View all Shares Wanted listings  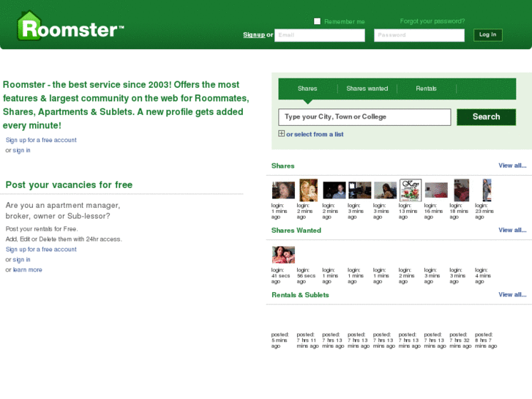[x=512, y=230]
